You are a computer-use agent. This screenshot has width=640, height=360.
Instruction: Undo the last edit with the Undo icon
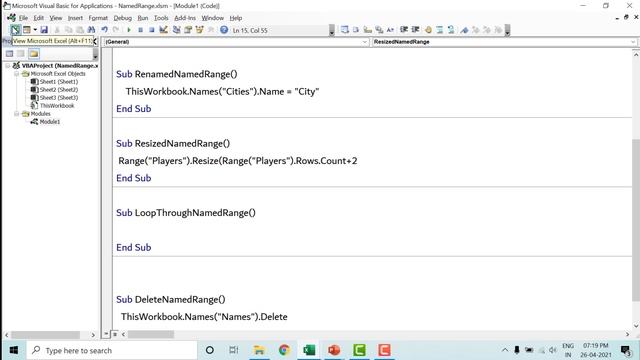pos(104,30)
